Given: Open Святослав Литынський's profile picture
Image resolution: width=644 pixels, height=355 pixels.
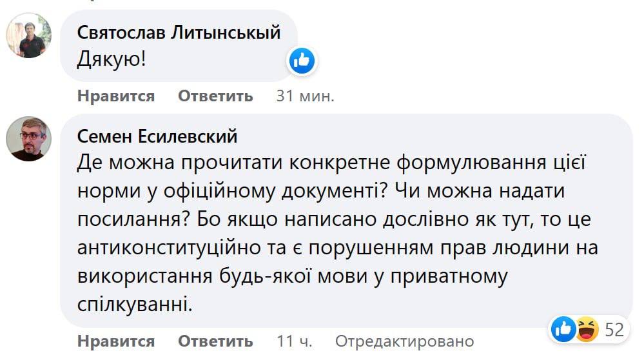Looking at the screenshot, I should click(x=28, y=35).
